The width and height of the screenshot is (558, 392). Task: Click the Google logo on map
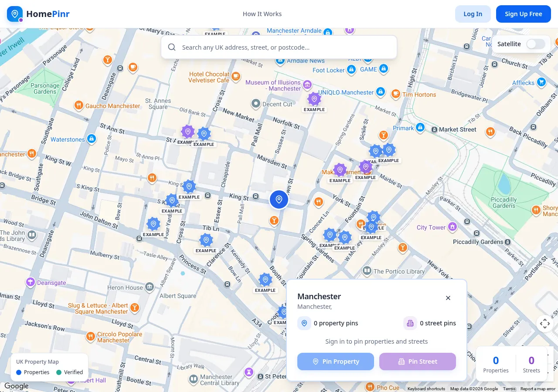click(x=17, y=386)
